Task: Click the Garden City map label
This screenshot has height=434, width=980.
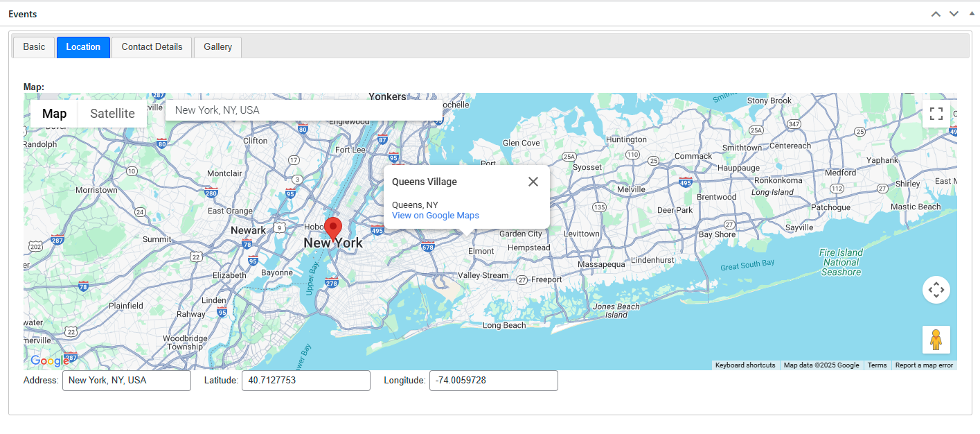Action: click(x=521, y=234)
